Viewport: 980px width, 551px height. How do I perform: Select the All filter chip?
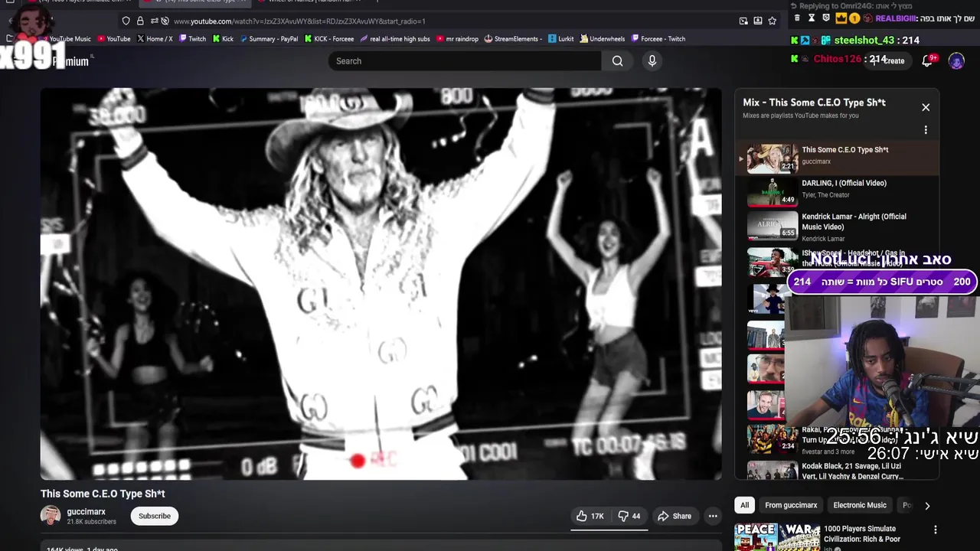[744, 505]
